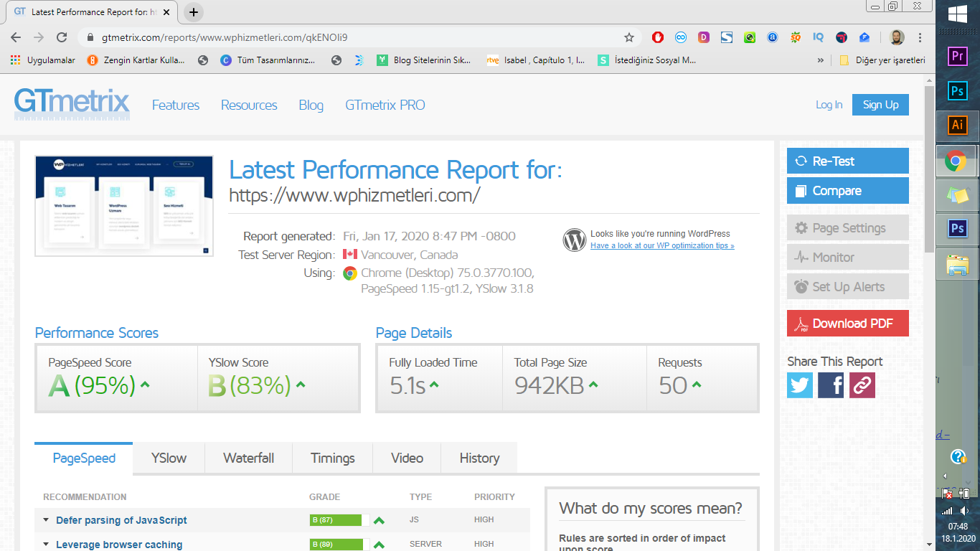This screenshot has height=551, width=980.
Task: Open the İstediğiniz Sosyal M... bookmark
Action: 647,60
